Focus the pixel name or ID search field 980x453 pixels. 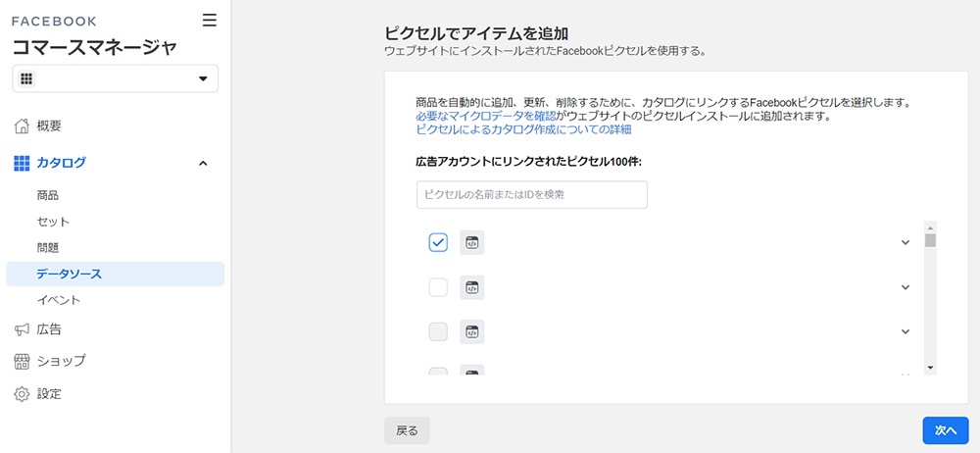tap(532, 194)
